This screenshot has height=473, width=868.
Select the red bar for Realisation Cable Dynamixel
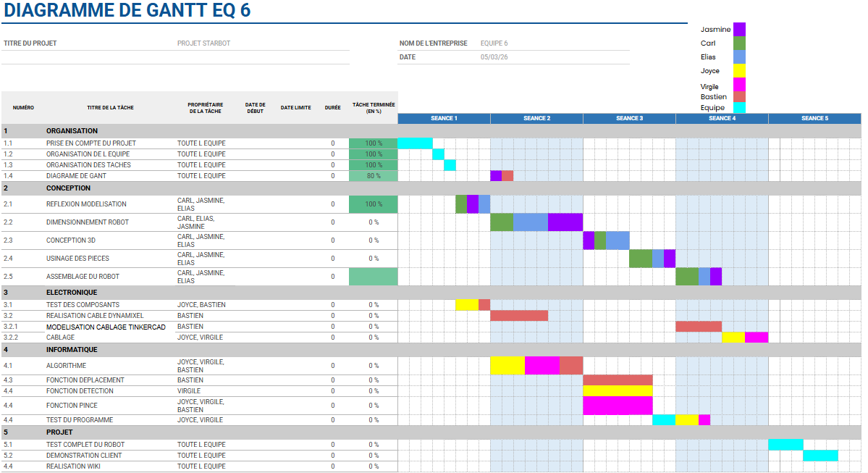(x=519, y=316)
